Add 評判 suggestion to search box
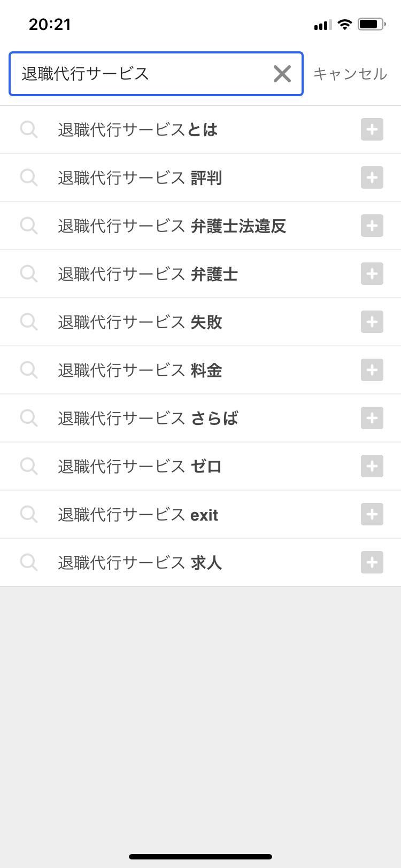This screenshot has height=868, width=401. coord(372,177)
